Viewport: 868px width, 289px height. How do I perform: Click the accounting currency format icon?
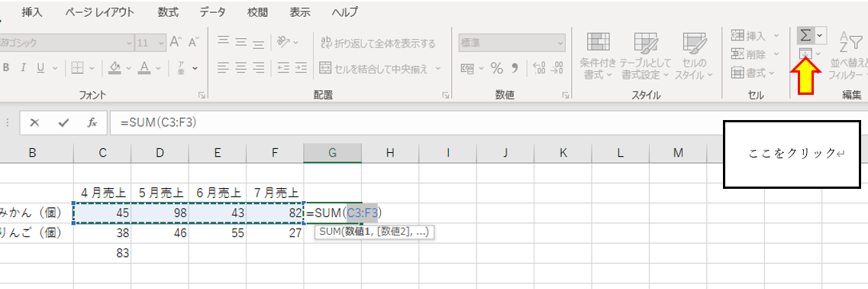click(467, 69)
